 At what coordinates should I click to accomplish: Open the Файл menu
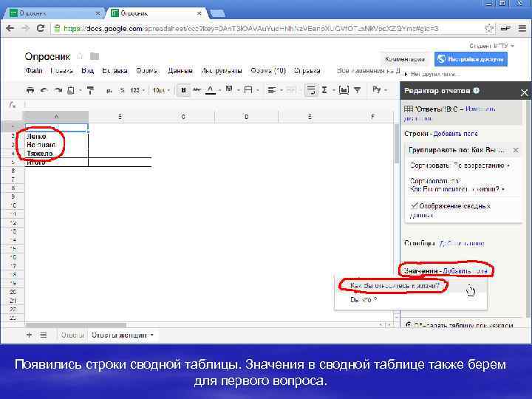(x=33, y=71)
